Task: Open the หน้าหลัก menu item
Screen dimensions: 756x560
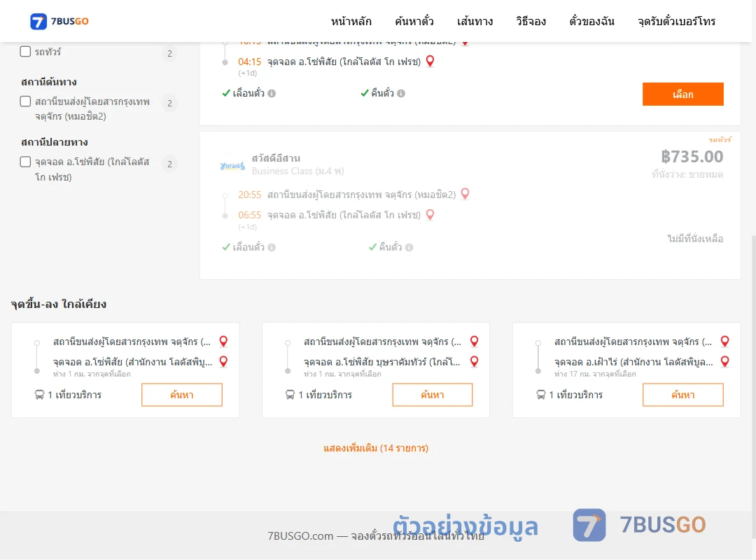Action: (351, 21)
